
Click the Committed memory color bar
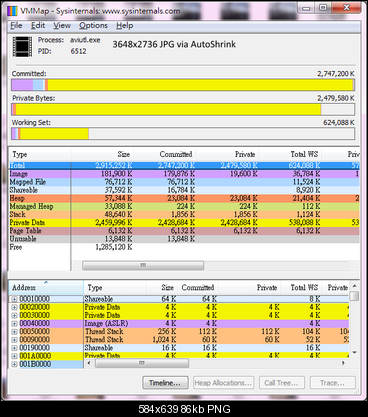click(183, 85)
